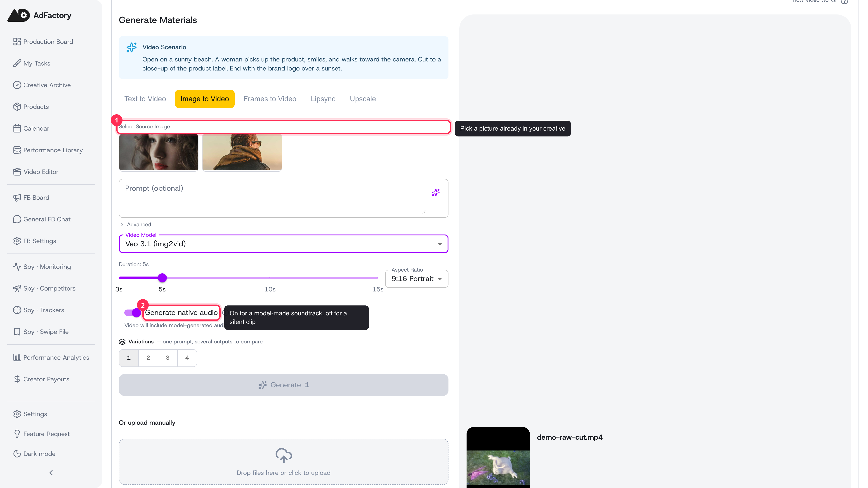This screenshot has width=868, height=488.
Task: Open FB Settings gear icon
Action: (17, 241)
